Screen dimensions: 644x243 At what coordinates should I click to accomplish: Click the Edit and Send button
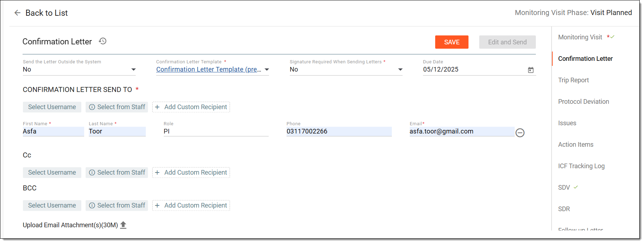(x=507, y=42)
